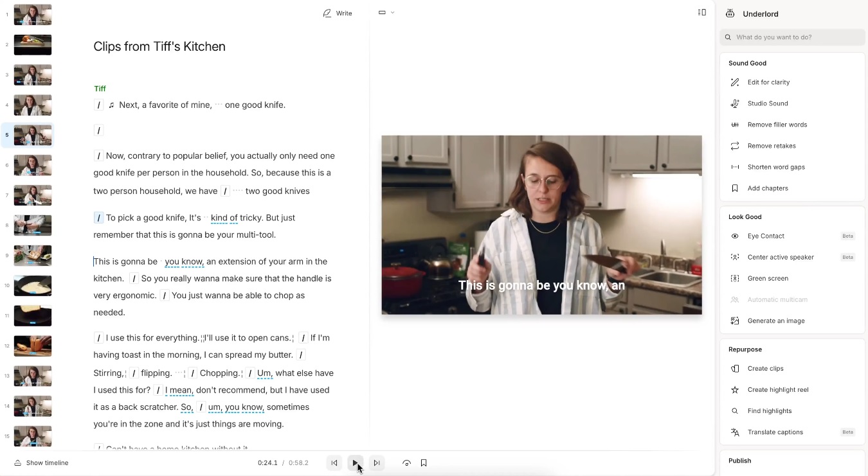Click the Edit for clarity icon
The height and width of the screenshot is (476, 868).
pyautogui.click(x=735, y=82)
